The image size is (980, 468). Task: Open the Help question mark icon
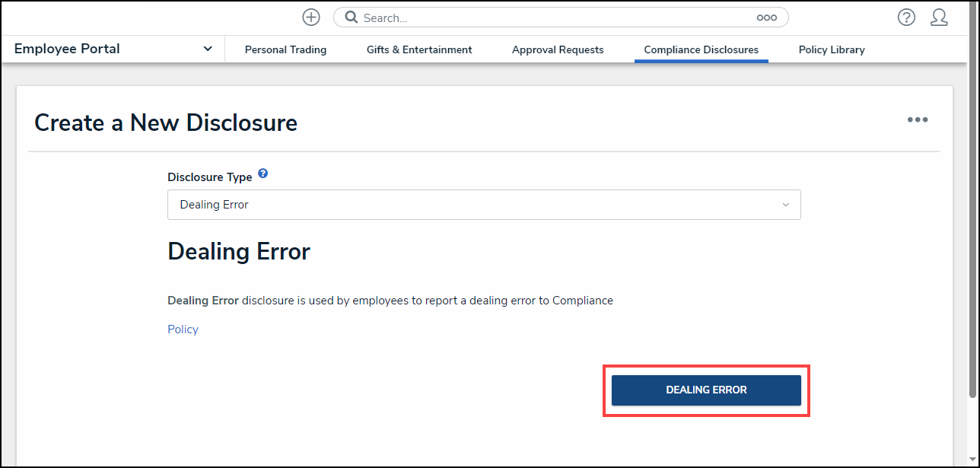point(905,18)
